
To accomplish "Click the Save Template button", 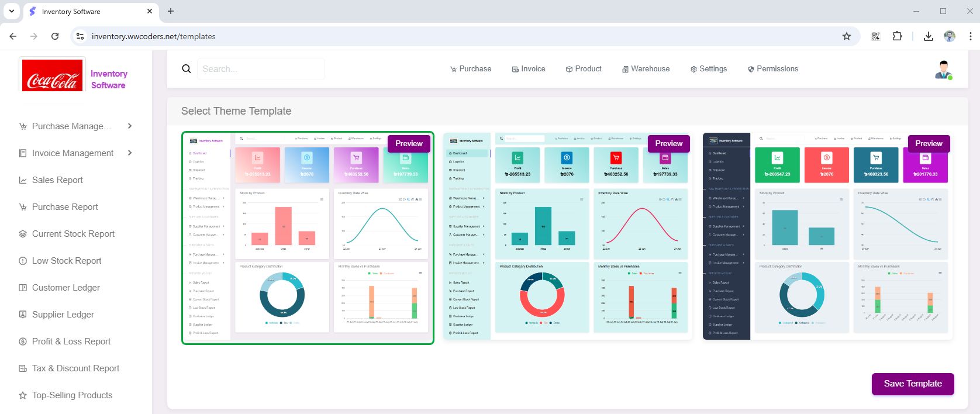I will tap(913, 384).
